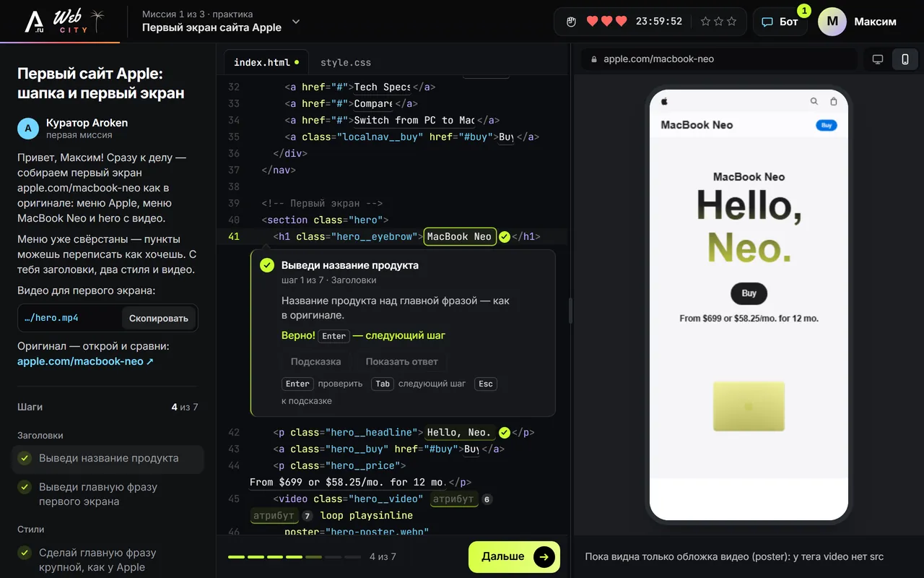Screen dimensions: 924x578
Task: Click the black Buy button in preview hero
Action: click(749, 293)
